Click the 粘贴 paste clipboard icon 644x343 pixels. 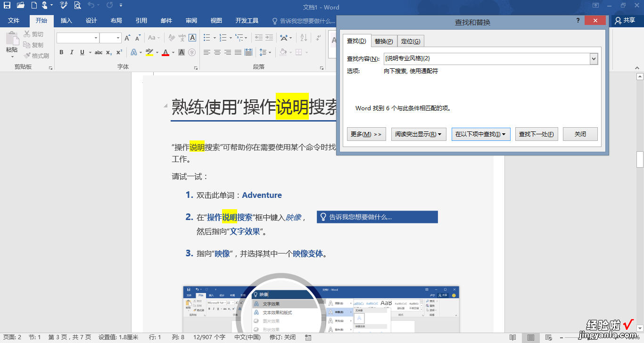coord(12,38)
